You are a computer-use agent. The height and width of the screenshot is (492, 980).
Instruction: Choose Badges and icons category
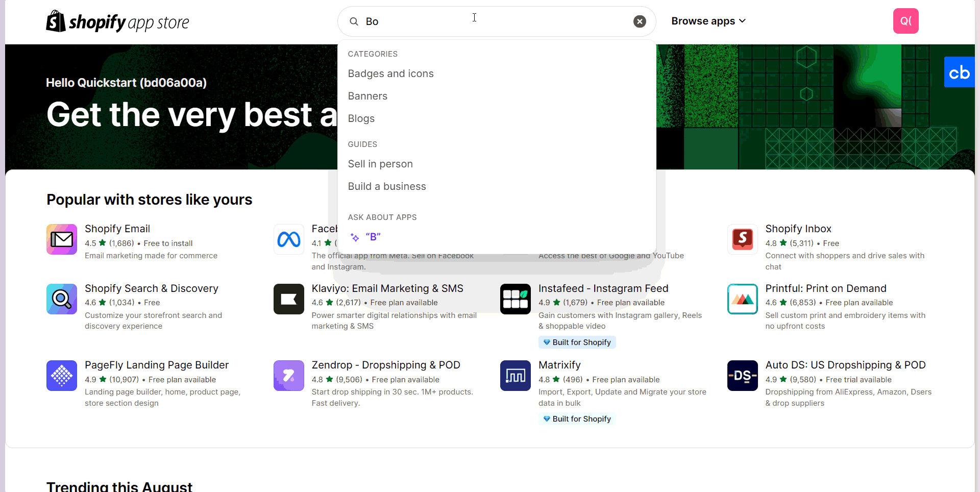click(x=390, y=73)
